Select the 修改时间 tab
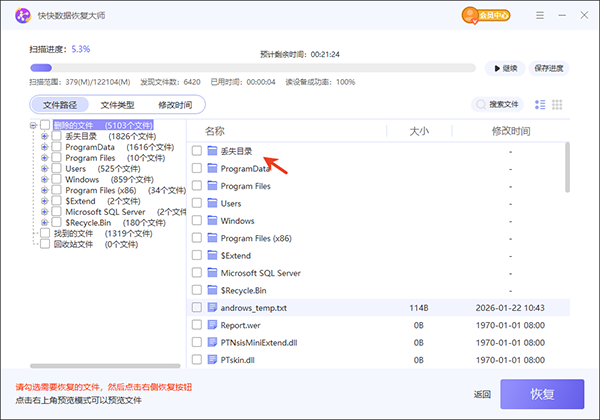The width and height of the screenshot is (600, 420). pyautogui.click(x=175, y=105)
